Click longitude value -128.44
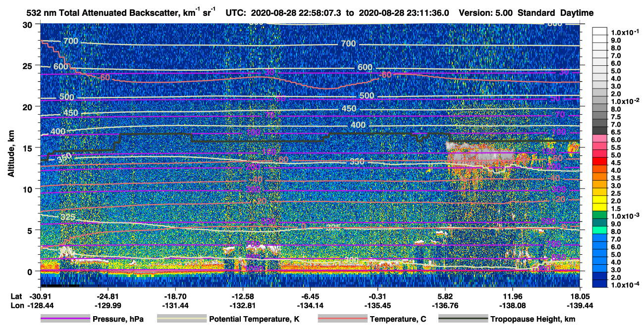644x330 pixels. click(x=40, y=305)
